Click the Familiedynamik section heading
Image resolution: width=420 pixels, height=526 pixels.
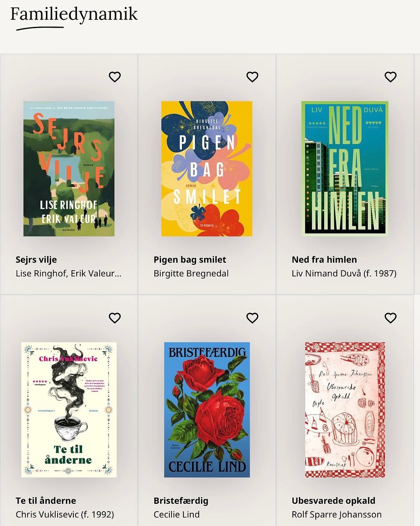pos(74,14)
